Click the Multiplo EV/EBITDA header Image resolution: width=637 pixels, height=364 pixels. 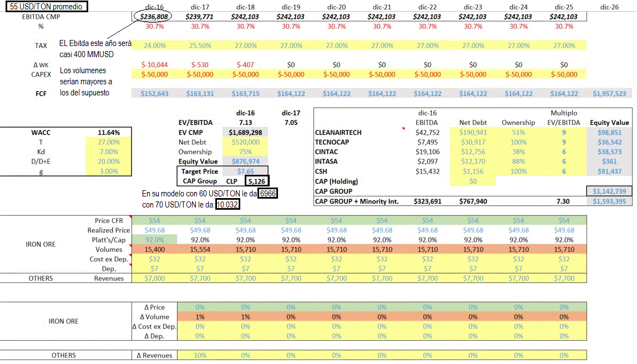click(x=563, y=118)
